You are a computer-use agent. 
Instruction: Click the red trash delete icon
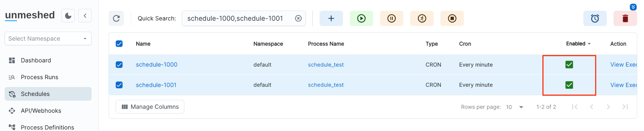625,19
